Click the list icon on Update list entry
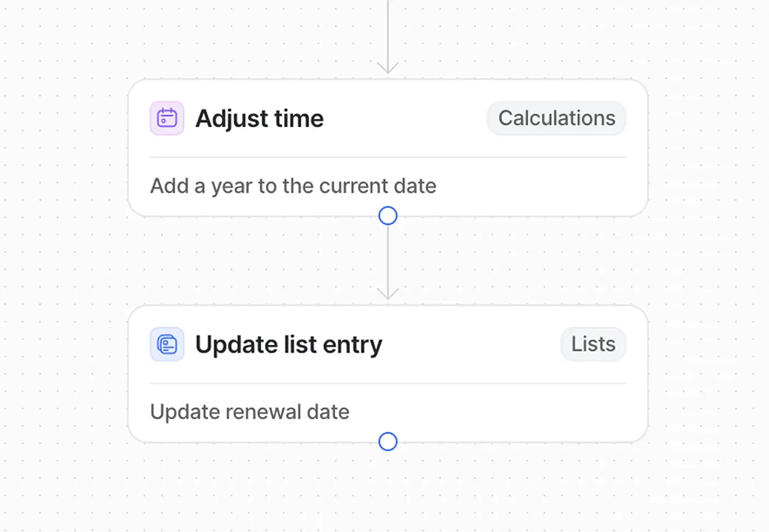This screenshot has height=532, width=769. pyautogui.click(x=167, y=344)
